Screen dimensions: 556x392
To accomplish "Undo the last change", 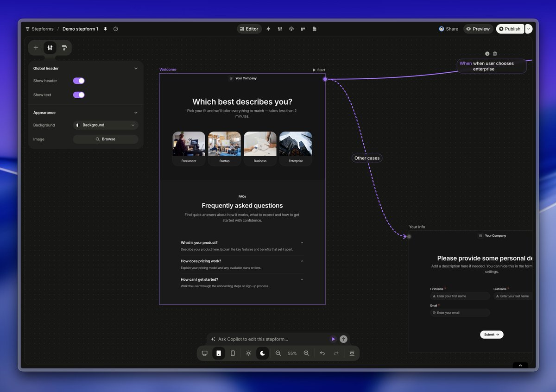I will (x=322, y=353).
